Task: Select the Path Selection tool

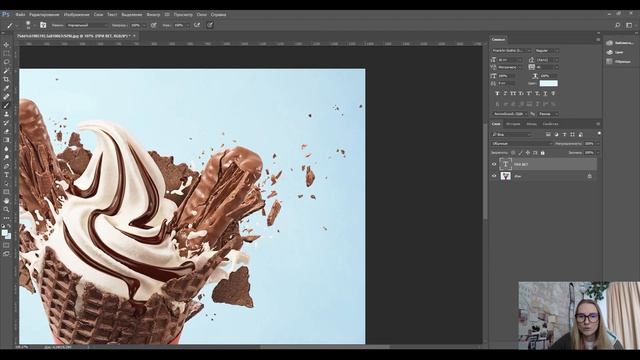Action: 6,183
